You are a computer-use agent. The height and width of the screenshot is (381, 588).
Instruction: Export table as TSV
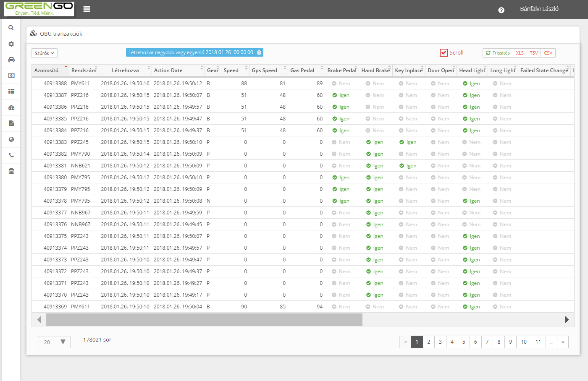(x=534, y=53)
